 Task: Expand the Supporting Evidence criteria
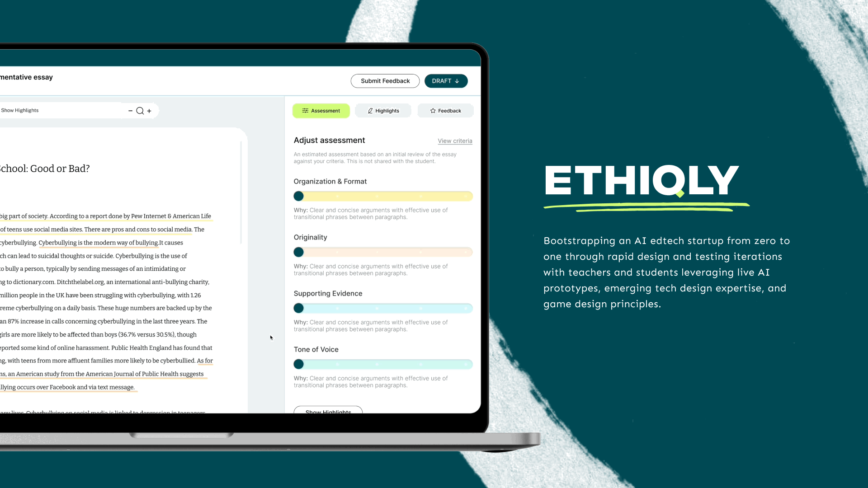[x=328, y=293]
